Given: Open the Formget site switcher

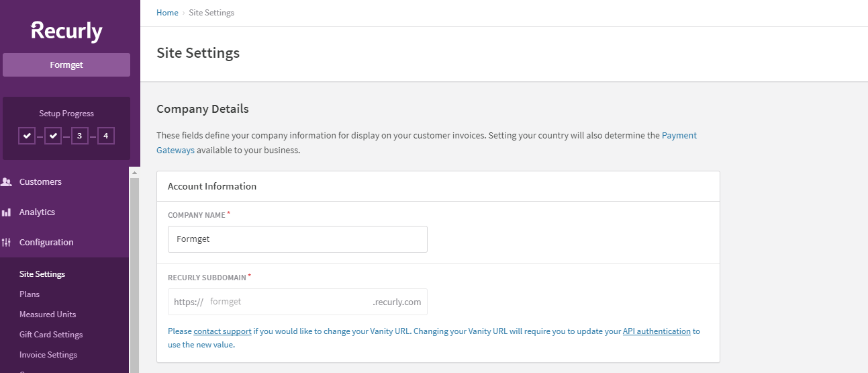Looking at the screenshot, I should click(x=66, y=65).
